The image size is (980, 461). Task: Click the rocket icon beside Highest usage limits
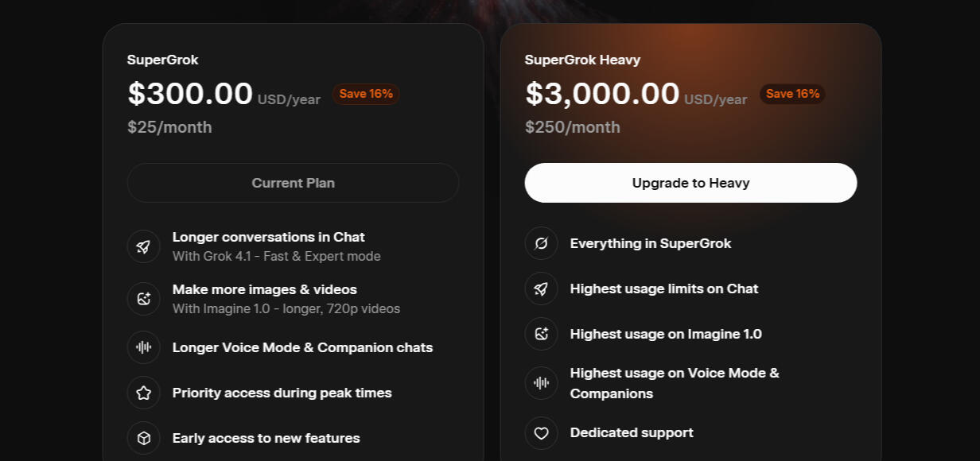(541, 289)
